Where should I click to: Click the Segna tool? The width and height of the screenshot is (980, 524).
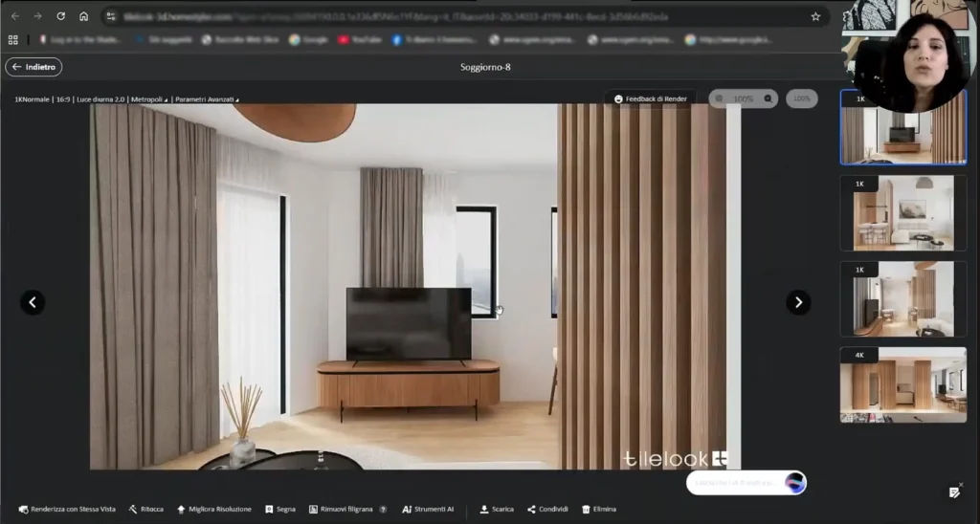point(280,510)
